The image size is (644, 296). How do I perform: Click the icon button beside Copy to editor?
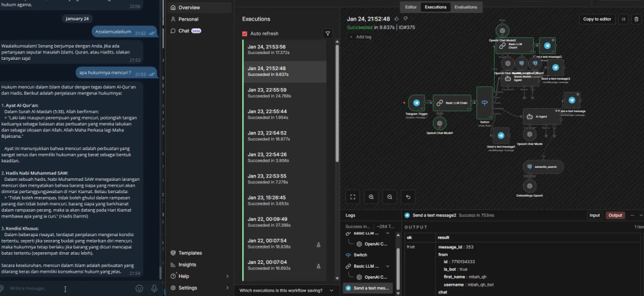coord(623,19)
